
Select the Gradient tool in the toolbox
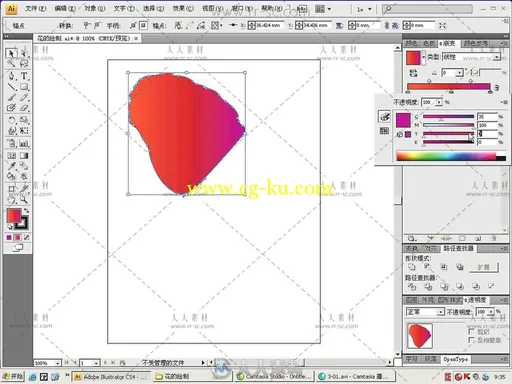24,156
